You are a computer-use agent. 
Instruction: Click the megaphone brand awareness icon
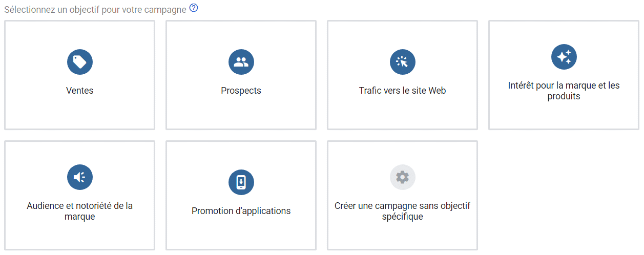coord(79,177)
